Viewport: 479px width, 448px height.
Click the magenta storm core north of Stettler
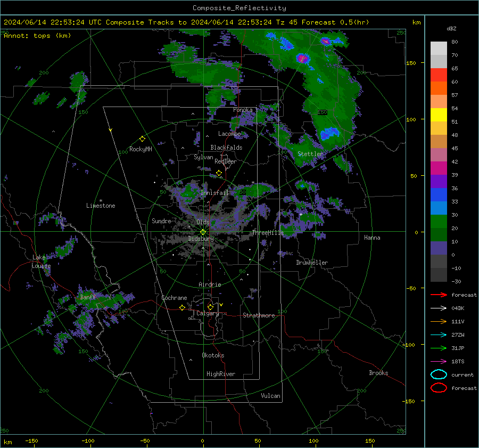[x=302, y=58]
